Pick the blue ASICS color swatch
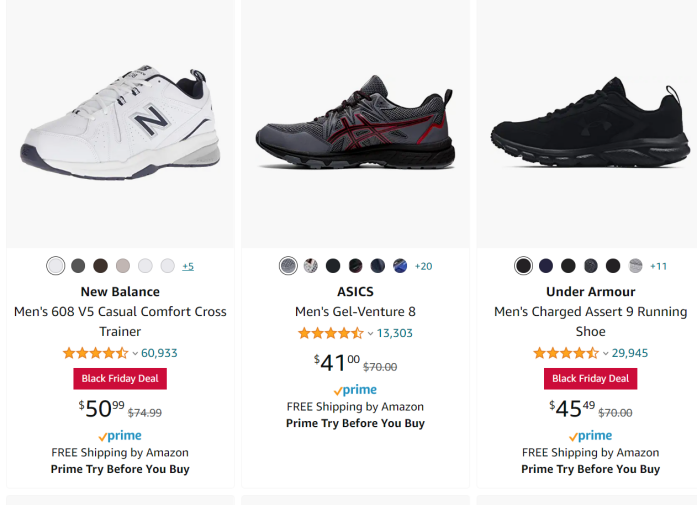This screenshot has width=698, height=506. coord(400,266)
